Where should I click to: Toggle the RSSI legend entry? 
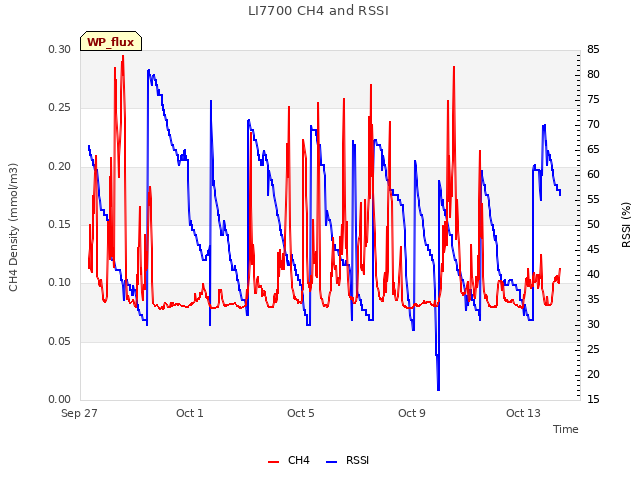pyautogui.click(x=348, y=460)
